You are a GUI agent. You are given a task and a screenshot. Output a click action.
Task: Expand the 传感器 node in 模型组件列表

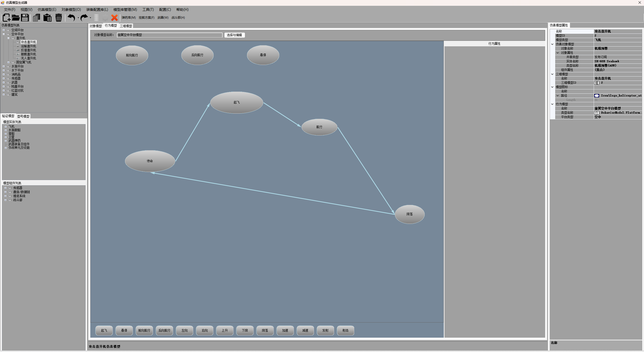click(x=6, y=188)
